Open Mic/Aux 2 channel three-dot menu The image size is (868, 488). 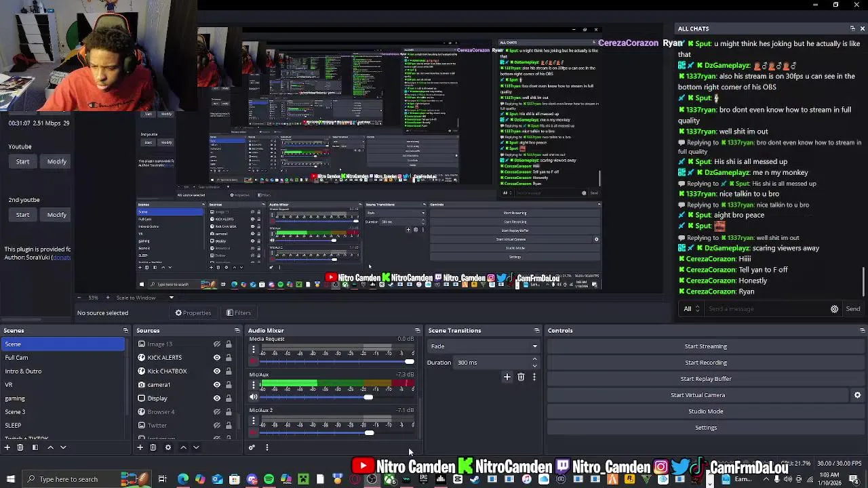pos(254,421)
